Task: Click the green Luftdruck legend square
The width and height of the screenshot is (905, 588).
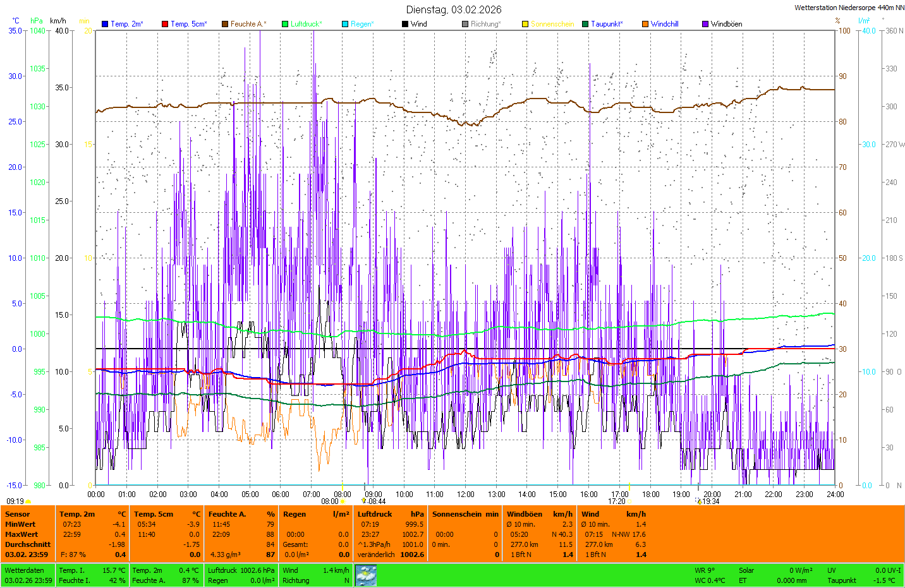Action: click(x=285, y=24)
